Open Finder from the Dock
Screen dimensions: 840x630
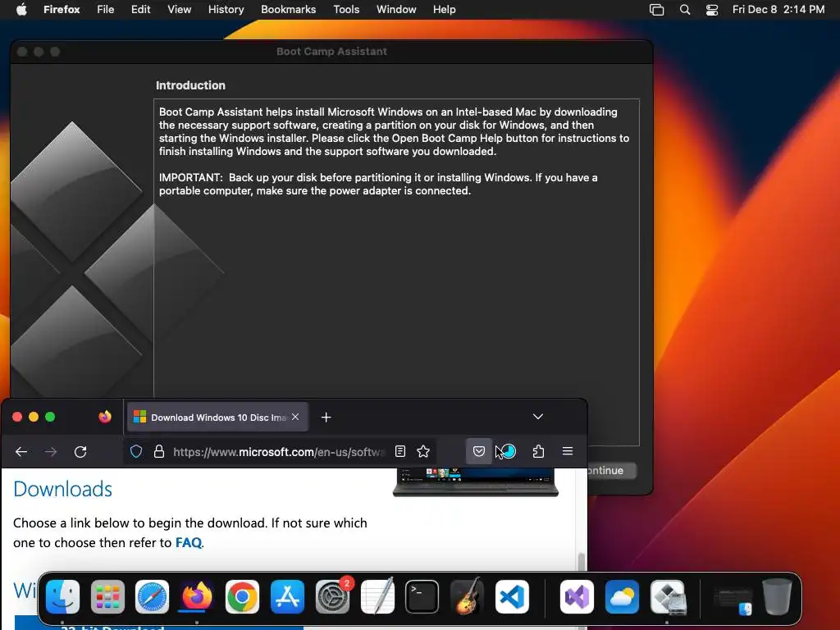(62, 597)
